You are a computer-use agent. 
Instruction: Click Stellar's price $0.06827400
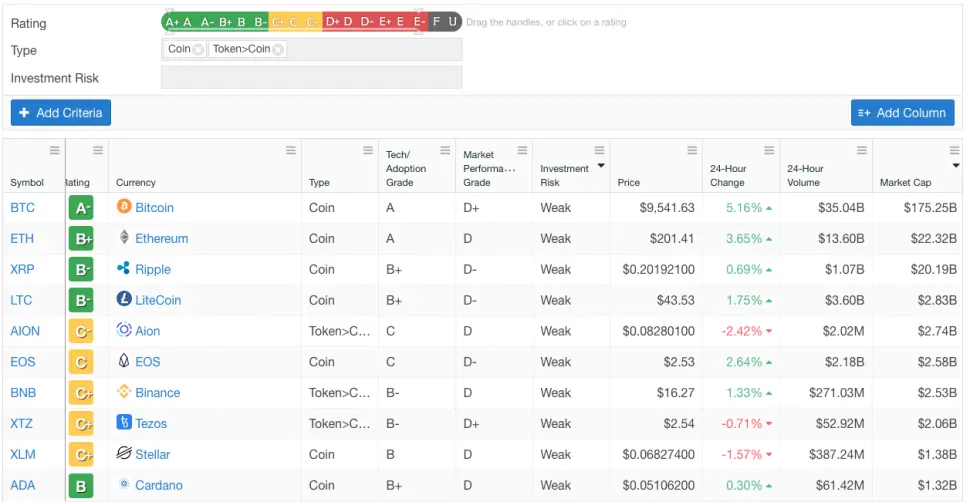pyautogui.click(x=658, y=455)
